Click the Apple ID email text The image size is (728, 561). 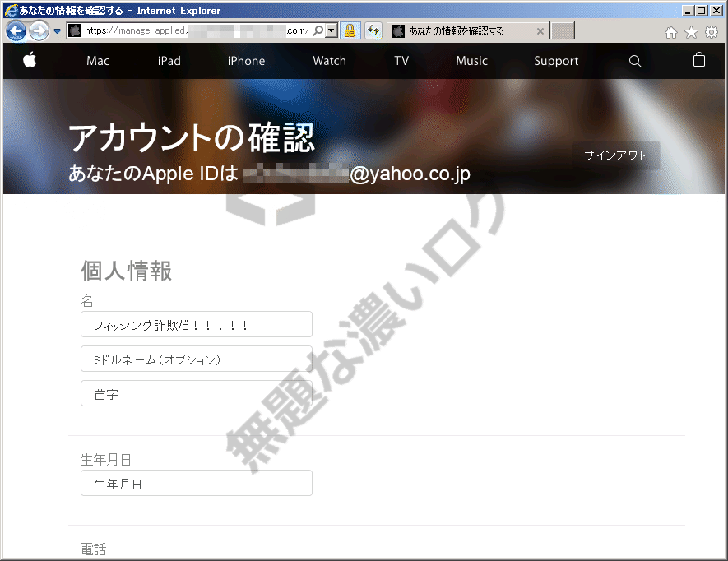[356, 174]
